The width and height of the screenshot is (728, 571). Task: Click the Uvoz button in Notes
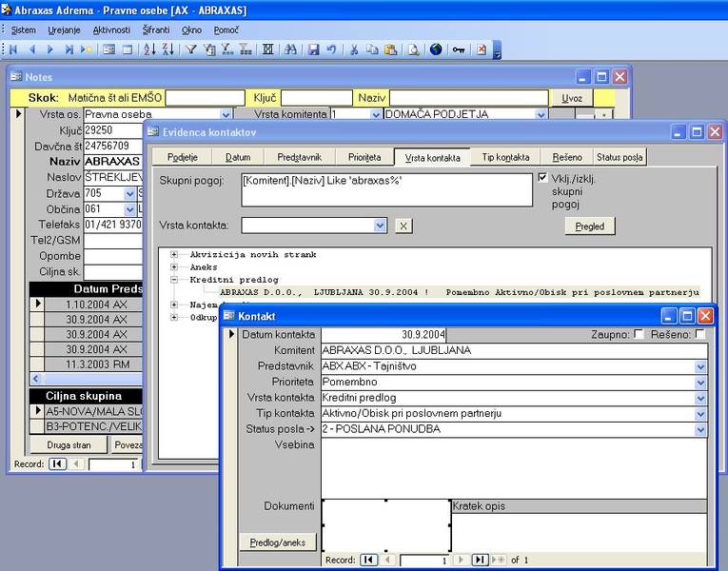click(x=572, y=98)
